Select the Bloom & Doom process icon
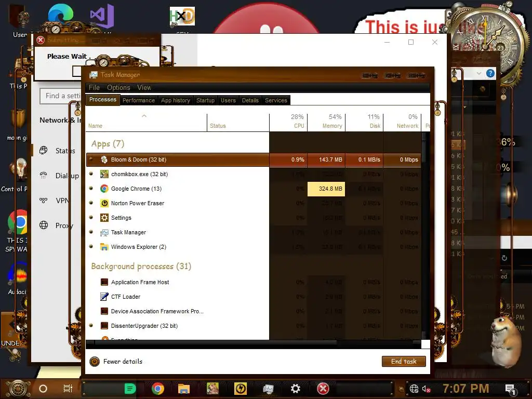This screenshot has height=399, width=532. pyautogui.click(x=104, y=159)
